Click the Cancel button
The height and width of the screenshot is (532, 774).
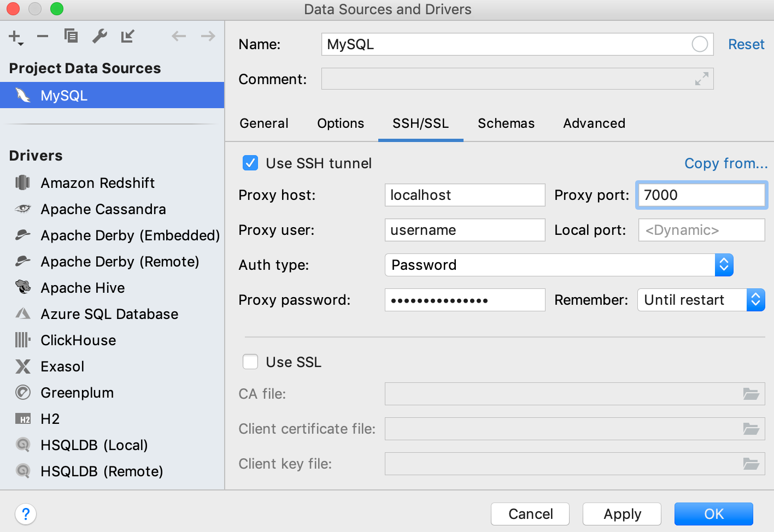click(530, 514)
